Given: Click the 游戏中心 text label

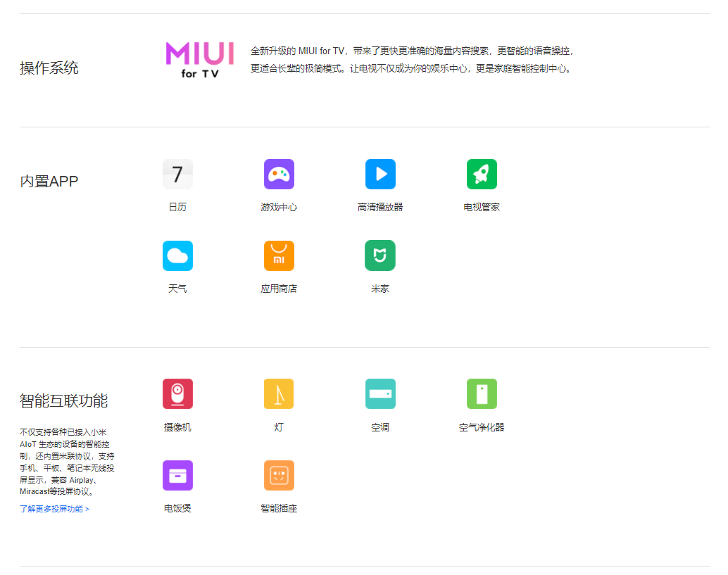Looking at the screenshot, I should 279,208.
